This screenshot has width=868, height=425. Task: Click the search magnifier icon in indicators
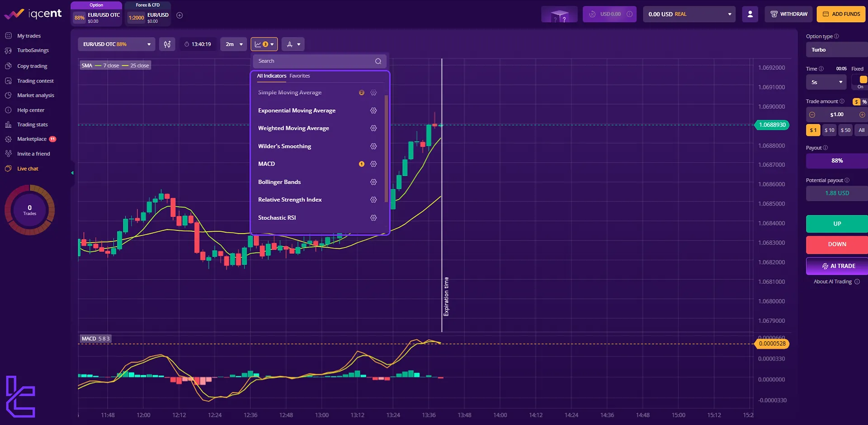click(x=378, y=61)
